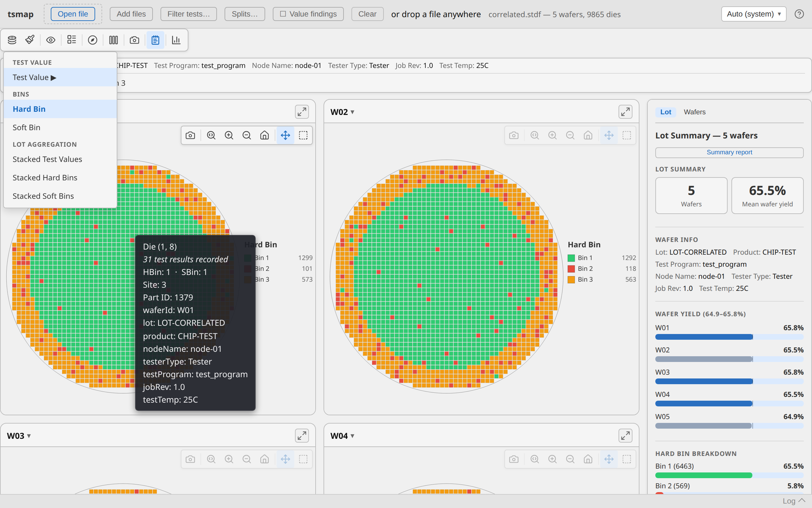Switch to the Lot tab
Image resolution: width=812 pixels, height=508 pixels.
click(x=666, y=112)
